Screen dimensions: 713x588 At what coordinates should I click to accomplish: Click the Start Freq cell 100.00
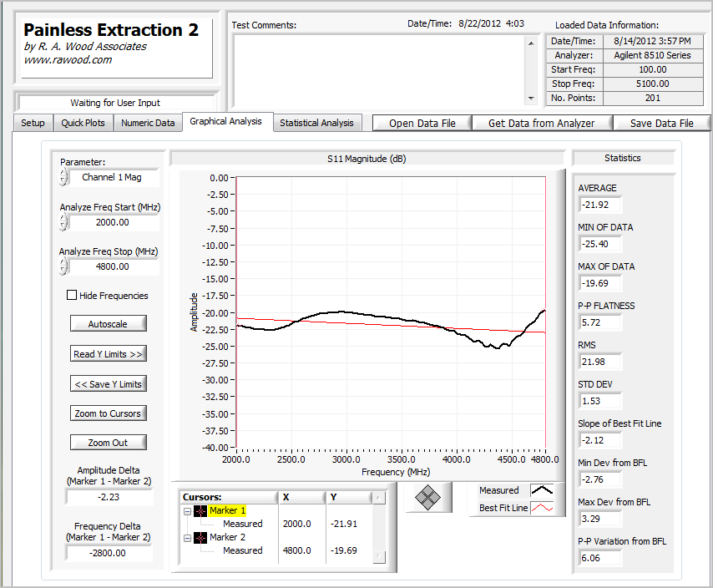coord(653,69)
